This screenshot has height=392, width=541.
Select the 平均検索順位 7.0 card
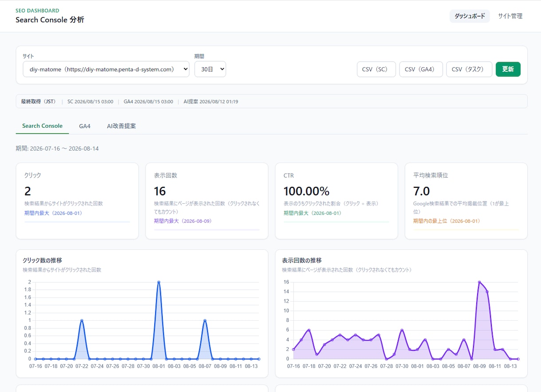click(x=466, y=201)
